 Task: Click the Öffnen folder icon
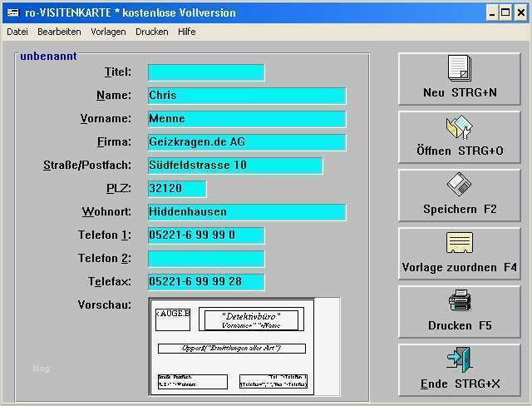[x=460, y=127]
